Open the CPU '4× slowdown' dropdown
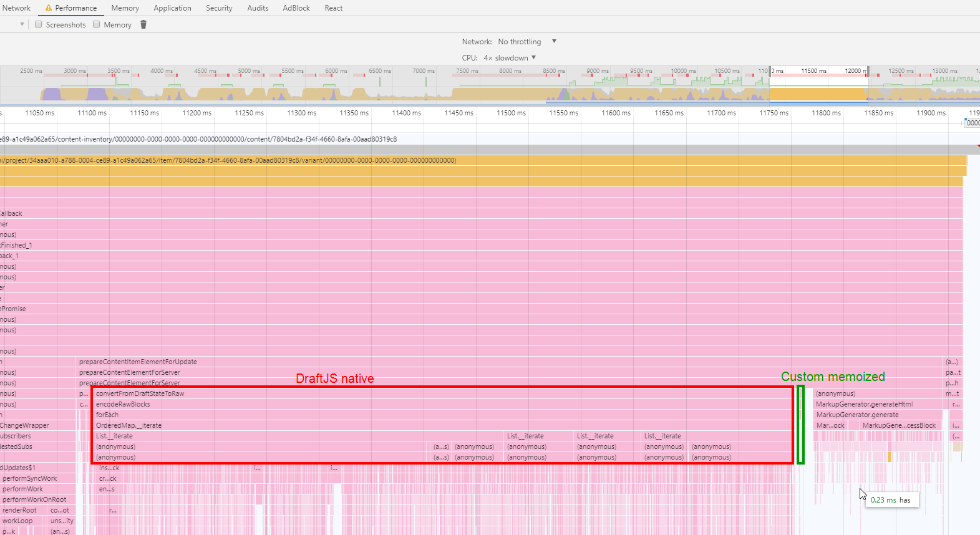The width and height of the screenshot is (980, 535). pyautogui.click(x=510, y=58)
